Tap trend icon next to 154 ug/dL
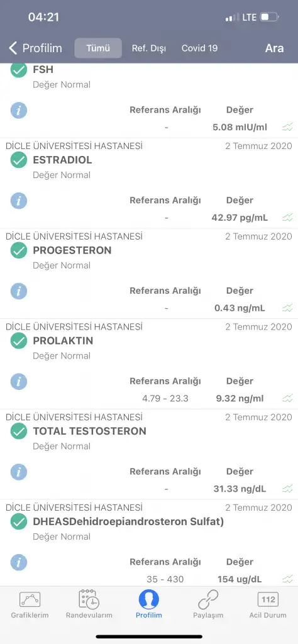Screen dimensions: 298x644 coord(288,579)
